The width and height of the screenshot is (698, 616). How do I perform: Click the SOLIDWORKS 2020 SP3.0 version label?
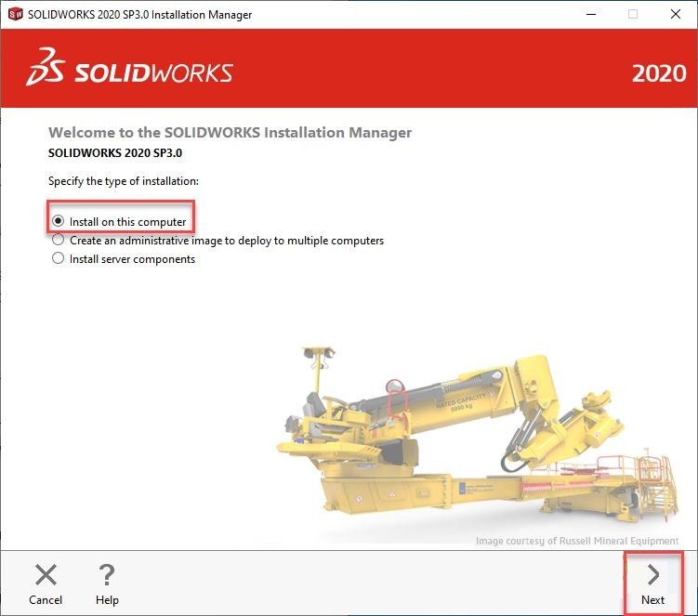[x=115, y=153]
